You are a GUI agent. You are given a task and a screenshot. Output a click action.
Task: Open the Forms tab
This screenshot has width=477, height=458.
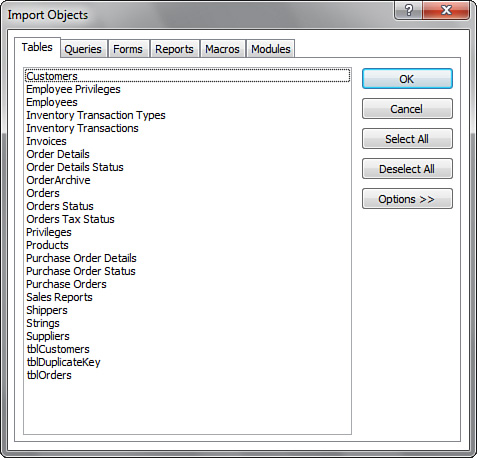tap(128, 49)
